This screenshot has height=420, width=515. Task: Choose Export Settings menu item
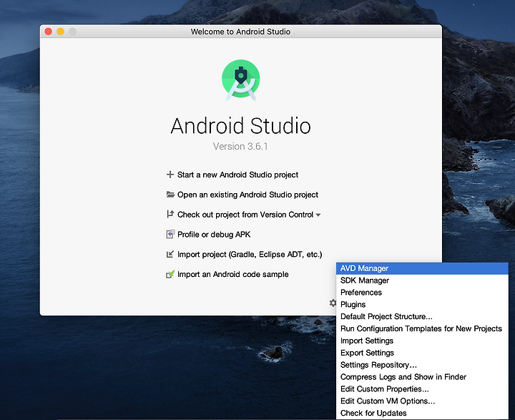pyautogui.click(x=422, y=353)
